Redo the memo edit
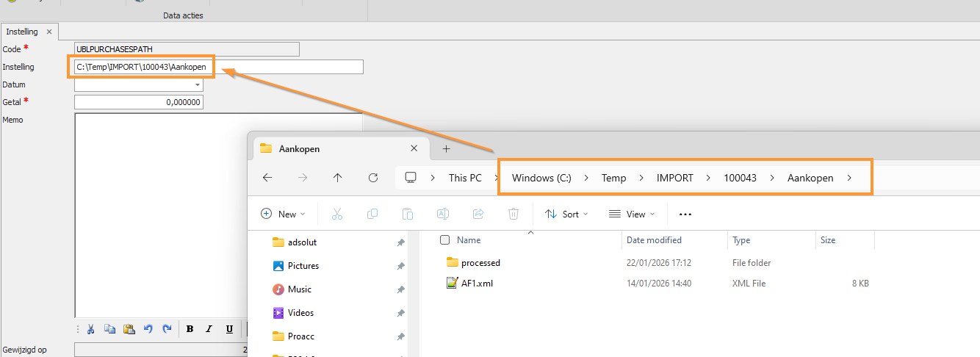 167,329
